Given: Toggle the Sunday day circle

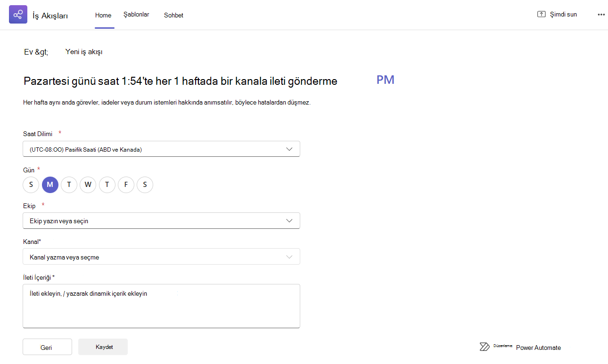Looking at the screenshot, I should click(31, 185).
